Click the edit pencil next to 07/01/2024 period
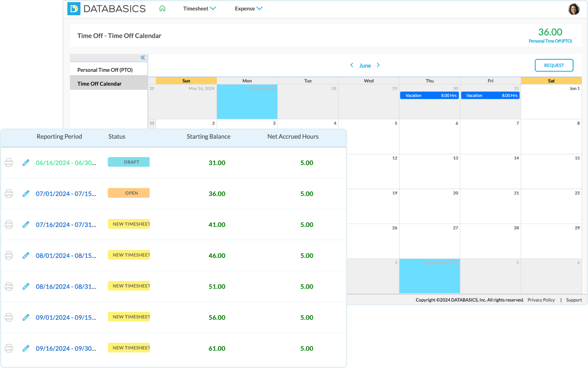This screenshot has width=588, height=368. tap(26, 193)
